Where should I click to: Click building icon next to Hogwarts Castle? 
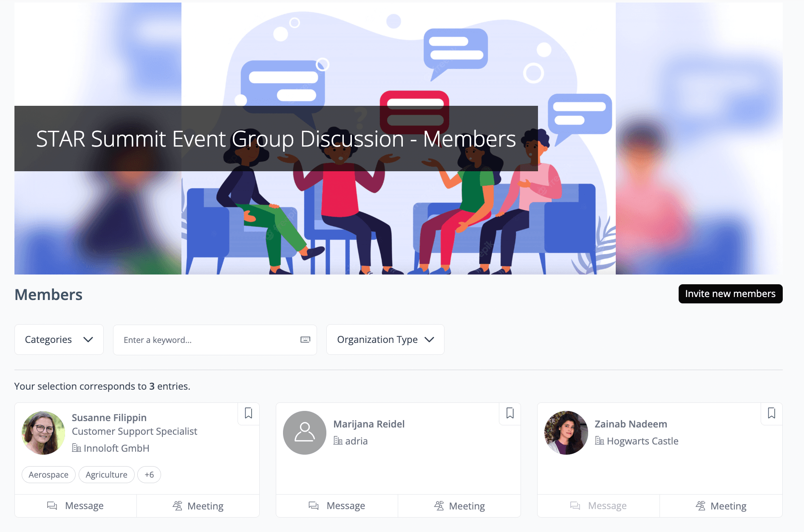coord(600,441)
